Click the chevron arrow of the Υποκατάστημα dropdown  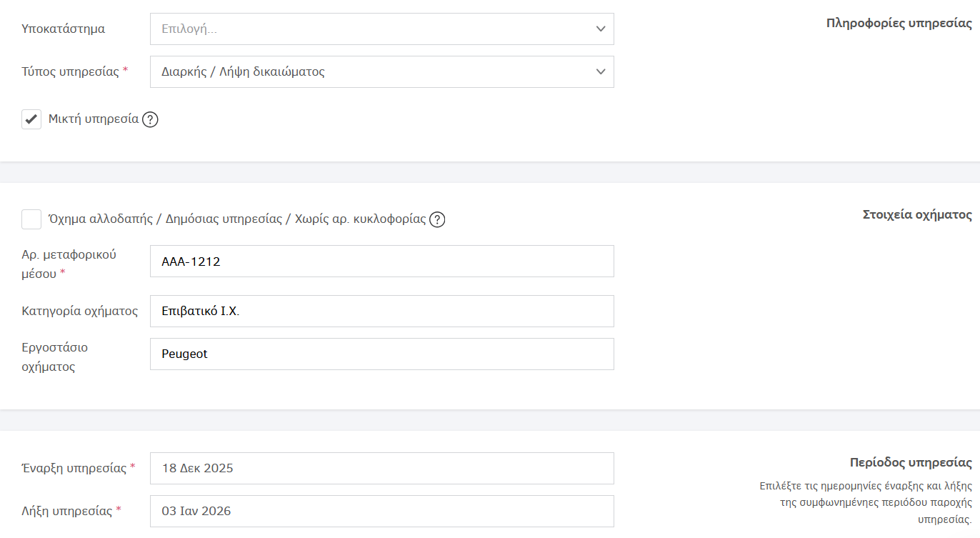tap(600, 29)
